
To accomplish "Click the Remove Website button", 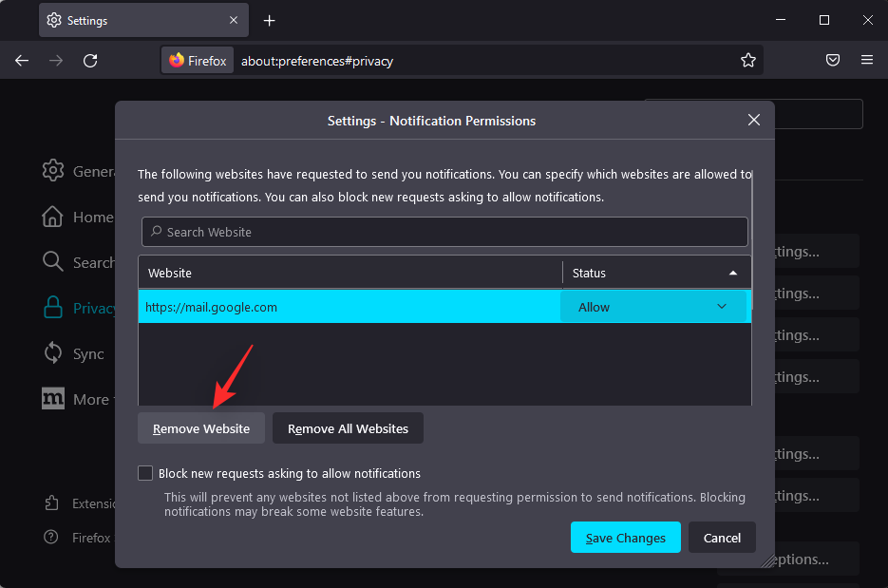I will coord(201,428).
